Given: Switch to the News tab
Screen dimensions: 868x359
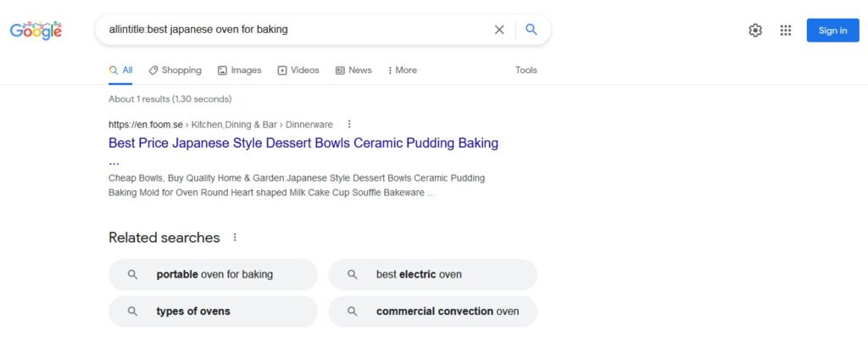Looking at the screenshot, I should pos(353,70).
